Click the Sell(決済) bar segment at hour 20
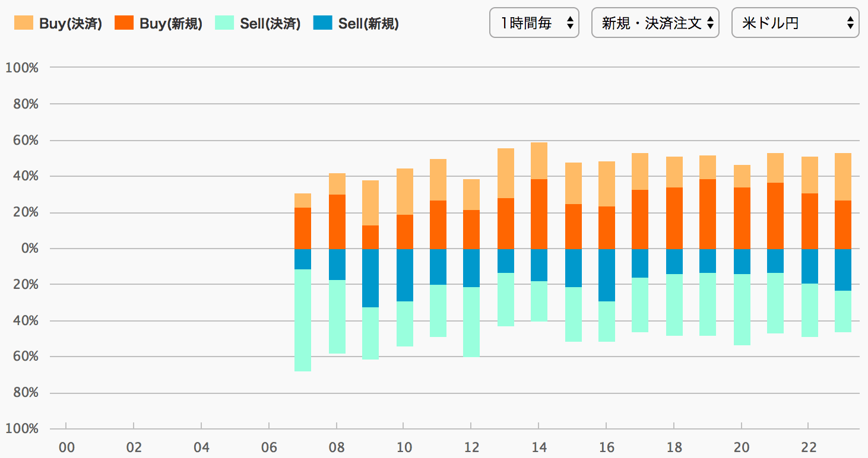868x458 pixels. click(742, 310)
